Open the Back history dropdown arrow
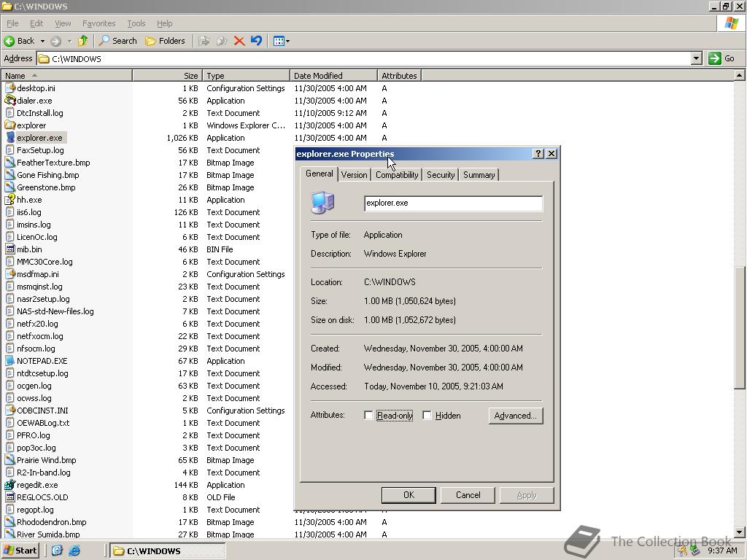747x560 pixels. [x=42, y=41]
